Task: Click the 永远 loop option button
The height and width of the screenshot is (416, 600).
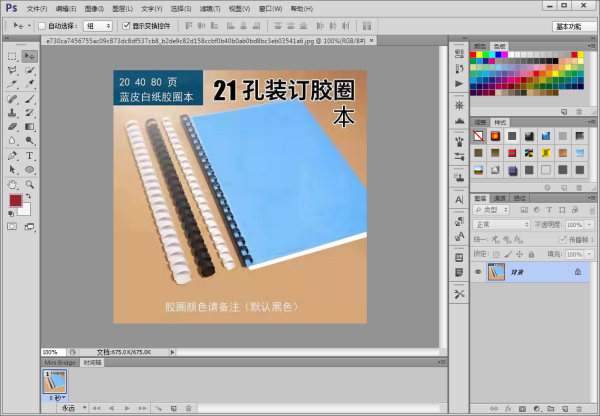Action: coord(70,408)
